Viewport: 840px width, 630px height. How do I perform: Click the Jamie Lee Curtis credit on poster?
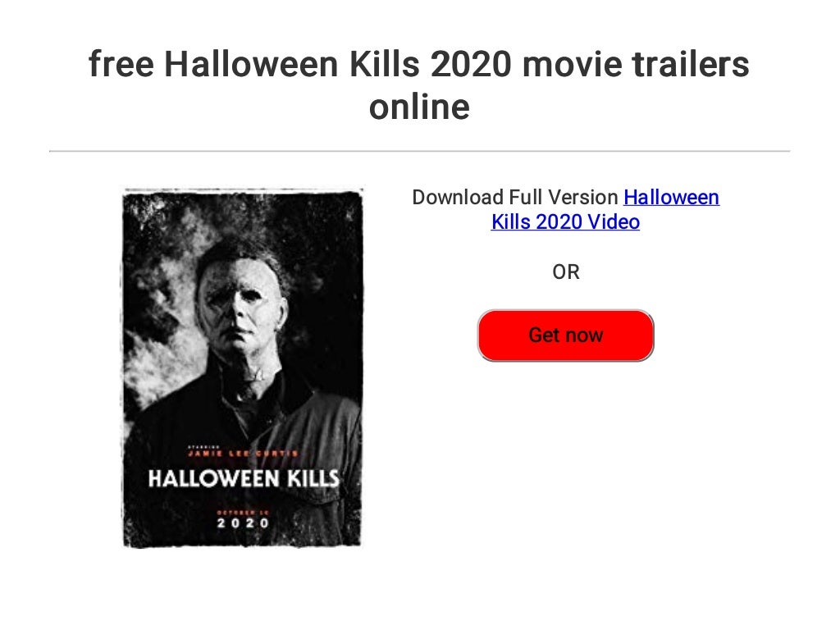(x=243, y=453)
